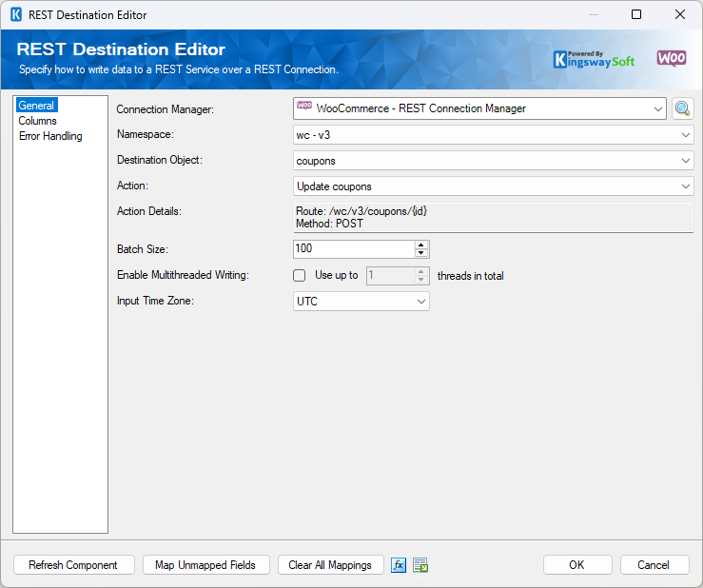Click the Cancel button

(654, 565)
